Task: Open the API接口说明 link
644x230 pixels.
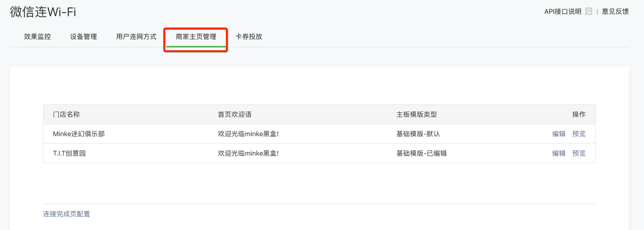Action: click(563, 11)
